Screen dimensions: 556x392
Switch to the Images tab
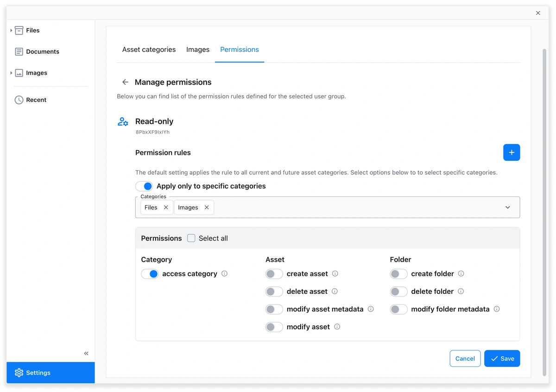[198, 50]
